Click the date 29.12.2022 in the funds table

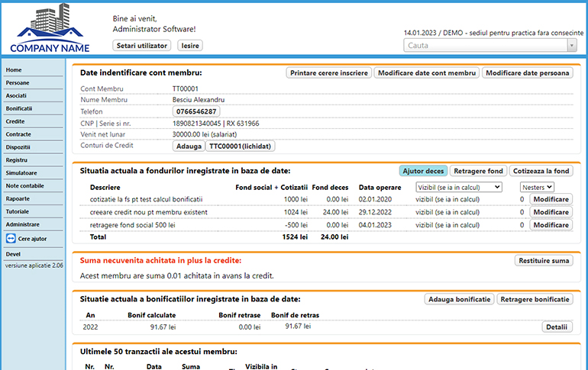375,212
